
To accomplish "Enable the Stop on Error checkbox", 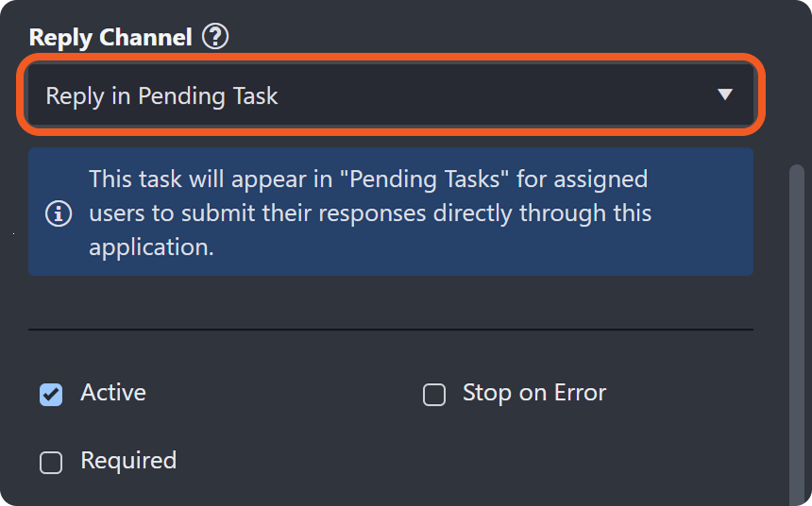I will pyautogui.click(x=434, y=395).
